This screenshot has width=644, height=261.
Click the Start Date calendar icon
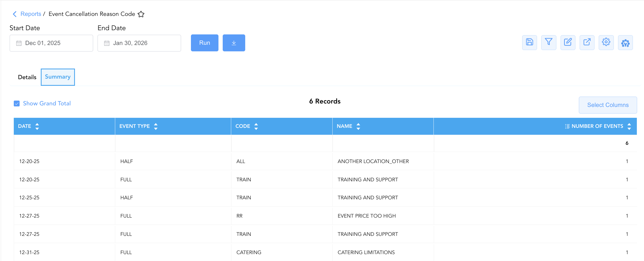pyautogui.click(x=19, y=43)
